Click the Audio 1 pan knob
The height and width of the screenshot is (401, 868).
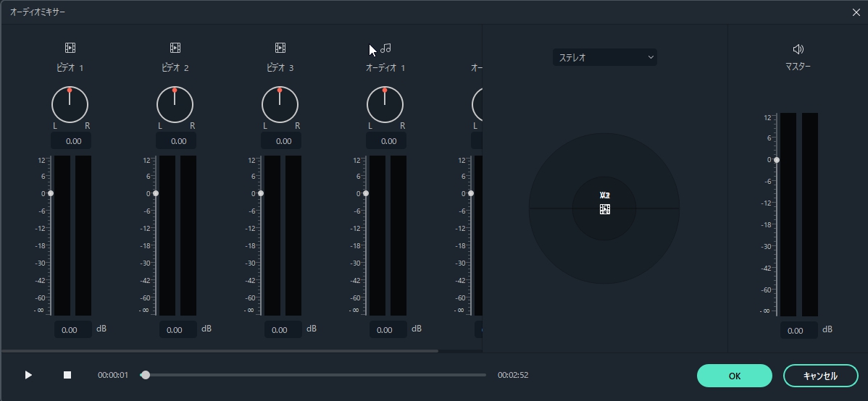coord(385,104)
